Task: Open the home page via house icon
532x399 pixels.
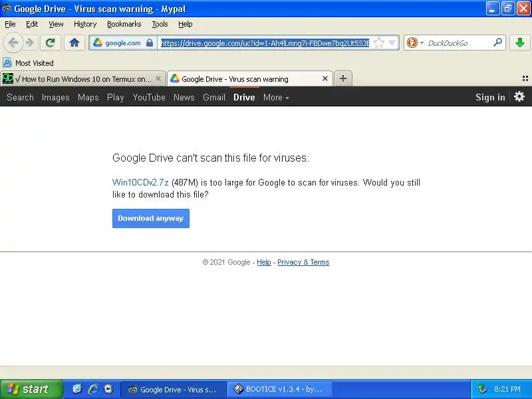Action: pyautogui.click(x=74, y=43)
